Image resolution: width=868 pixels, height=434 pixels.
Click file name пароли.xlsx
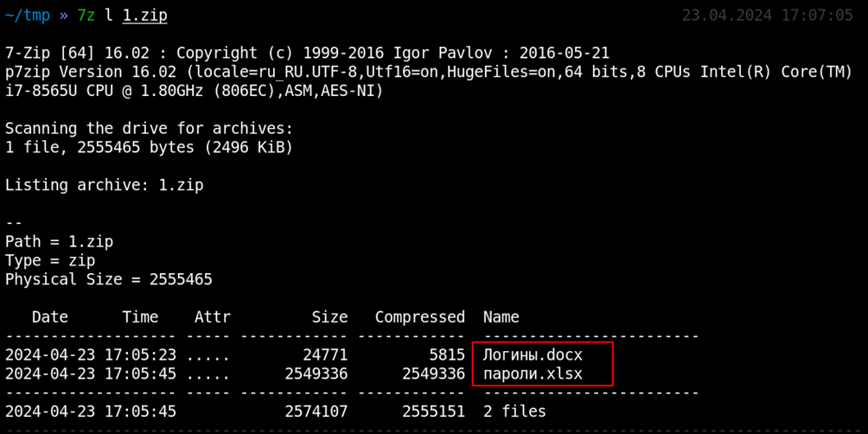pyautogui.click(x=533, y=374)
